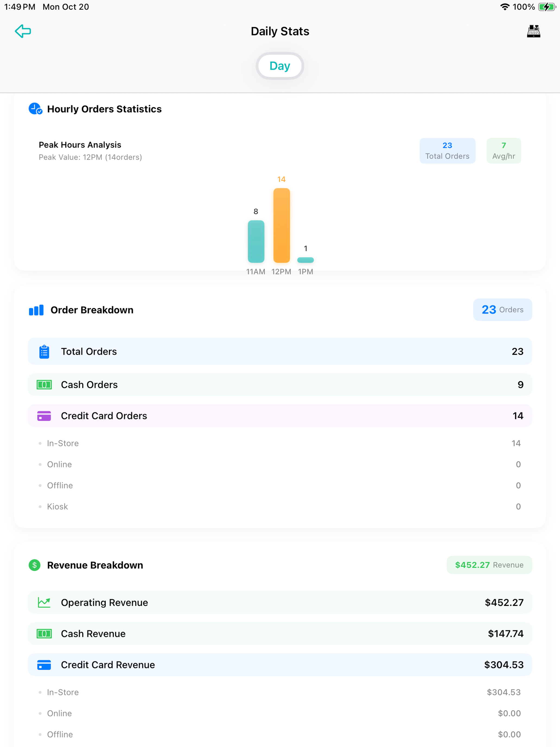Tap the Wi-Fi status icon

tap(505, 7)
